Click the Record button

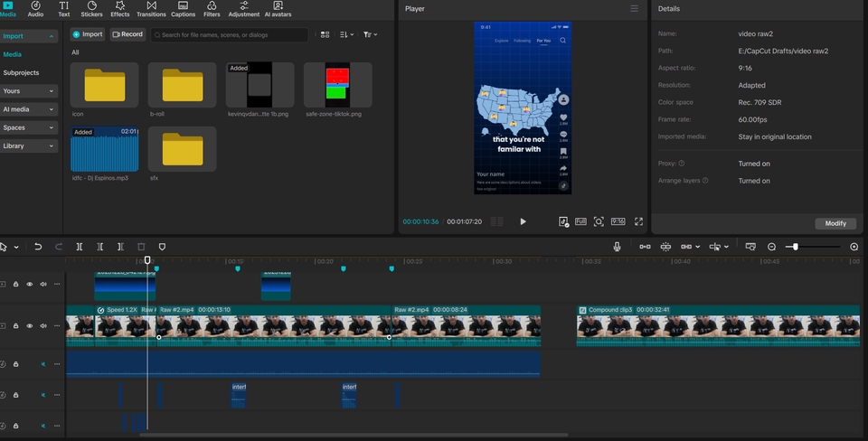127,34
